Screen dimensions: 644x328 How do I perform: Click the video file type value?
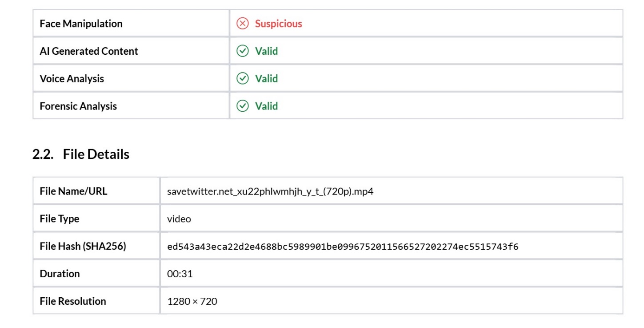point(179,219)
